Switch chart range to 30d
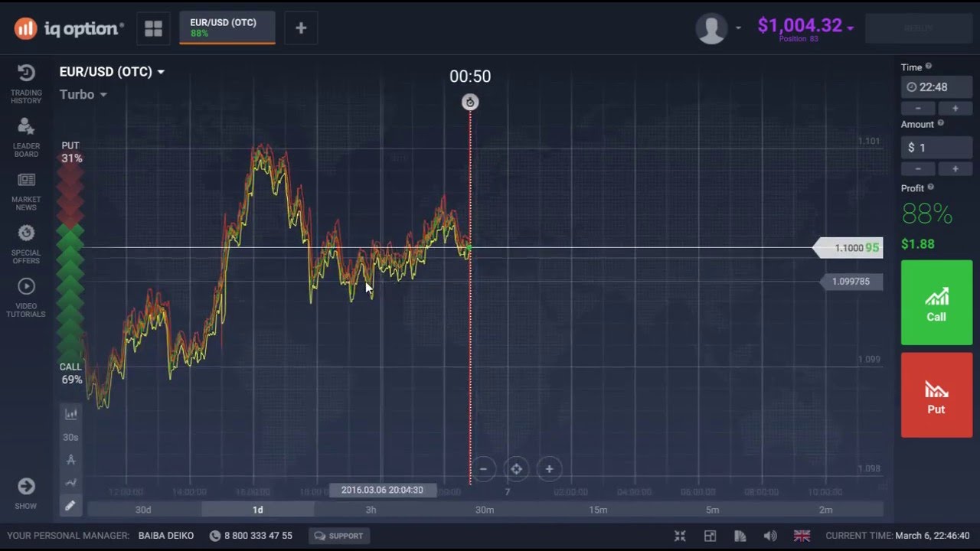The height and width of the screenshot is (551, 980). (x=143, y=510)
